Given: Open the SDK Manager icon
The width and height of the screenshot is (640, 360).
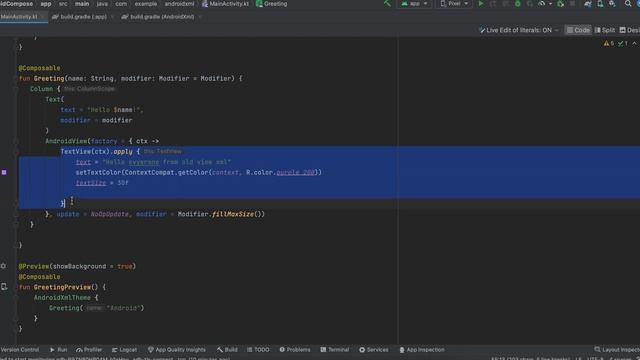Looking at the screenshot, I should coord(612,4).
